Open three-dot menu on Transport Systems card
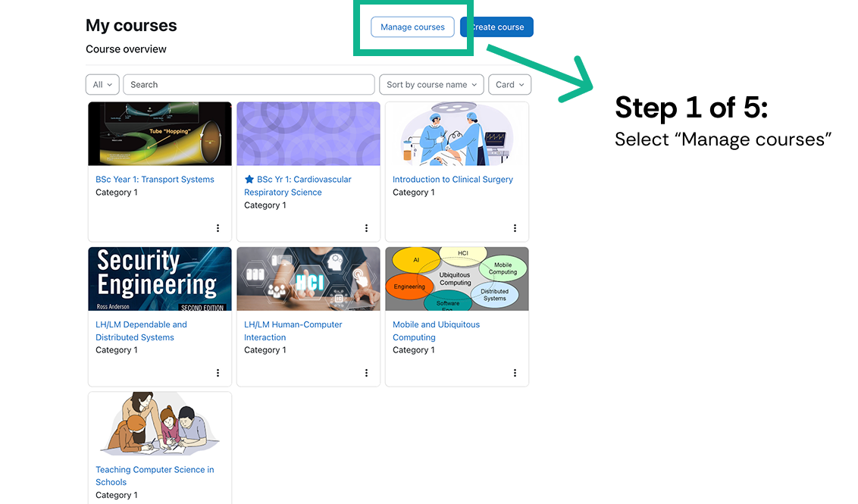The width and height of the screenshot is (858, 504). 218,228
